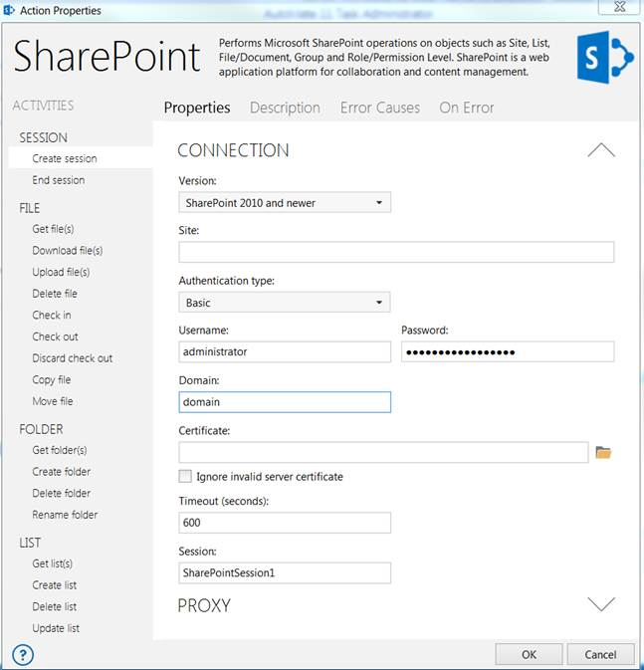Select the Create folder activity
Viewport: 644px width, 670px height.
coord(62,472)
